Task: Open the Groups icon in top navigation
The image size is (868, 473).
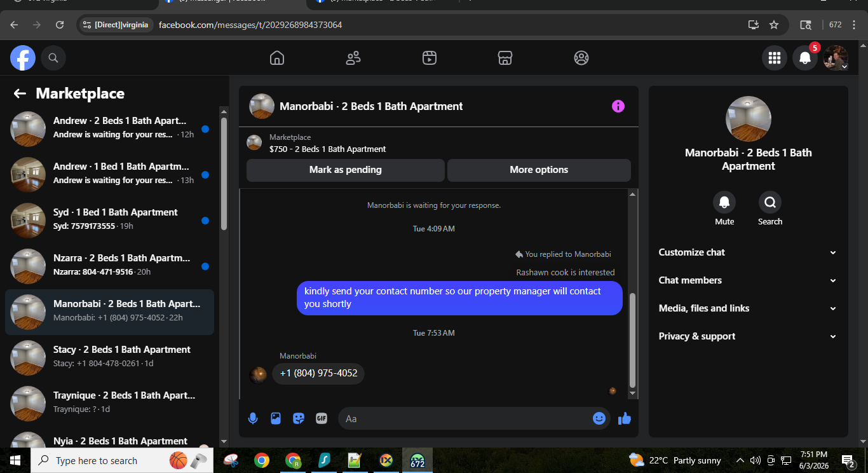Action: coord(581,58)
